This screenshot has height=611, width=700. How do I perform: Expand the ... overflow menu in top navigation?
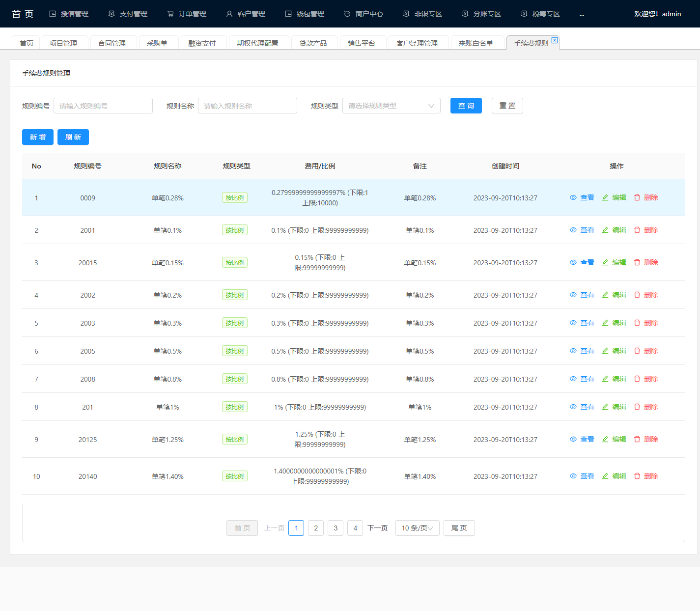pyautogui.click(x=582, y=14)
